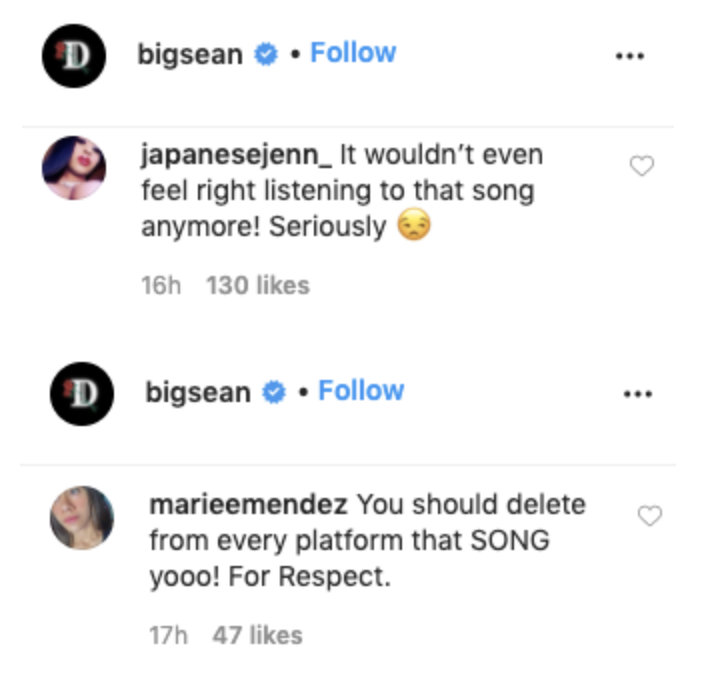The width and height of the screenshot is (712, 688).
Task: Open the bottom bigsean username link
Action: click(198, 393)
